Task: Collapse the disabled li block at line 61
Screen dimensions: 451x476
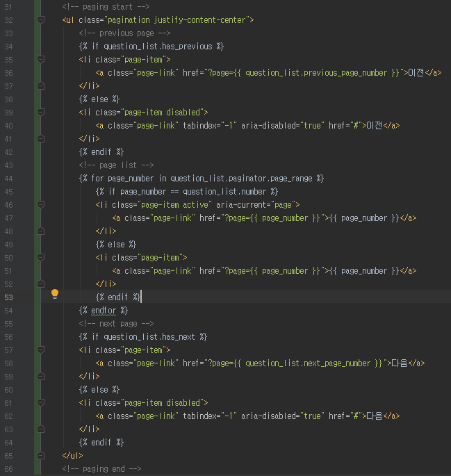Action: (x=41, y=403)
